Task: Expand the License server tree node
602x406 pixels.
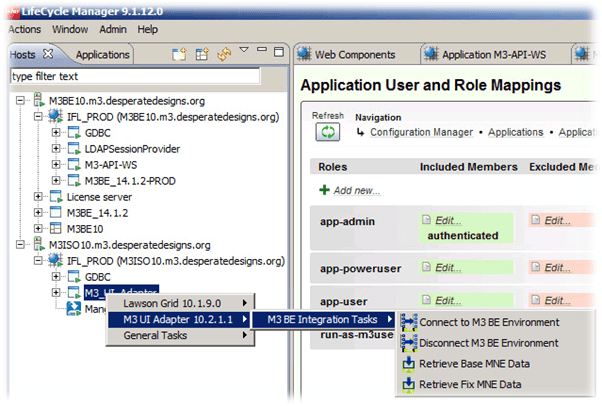Action: [40, 197]
